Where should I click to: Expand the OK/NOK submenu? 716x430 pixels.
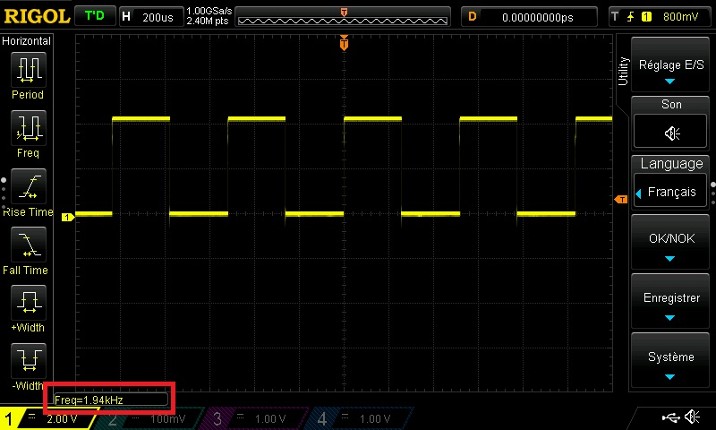click(x=670, y=248)
